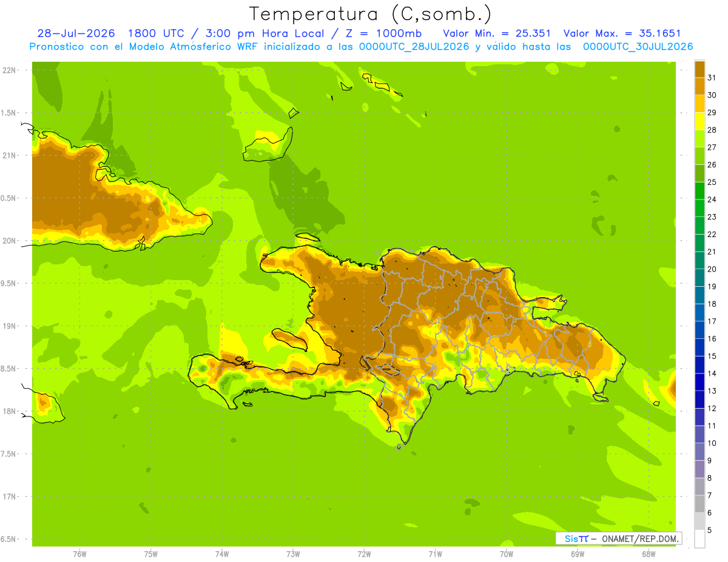Click the "8.5N" latitude label

pyautogui.click(x=8, y=369)
